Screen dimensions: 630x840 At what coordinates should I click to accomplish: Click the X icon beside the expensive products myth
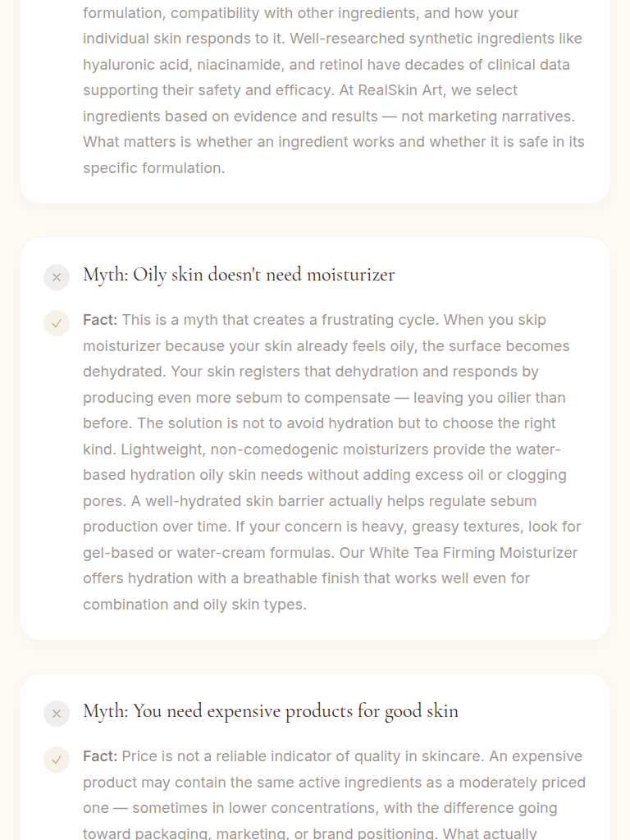coord(57,714)
